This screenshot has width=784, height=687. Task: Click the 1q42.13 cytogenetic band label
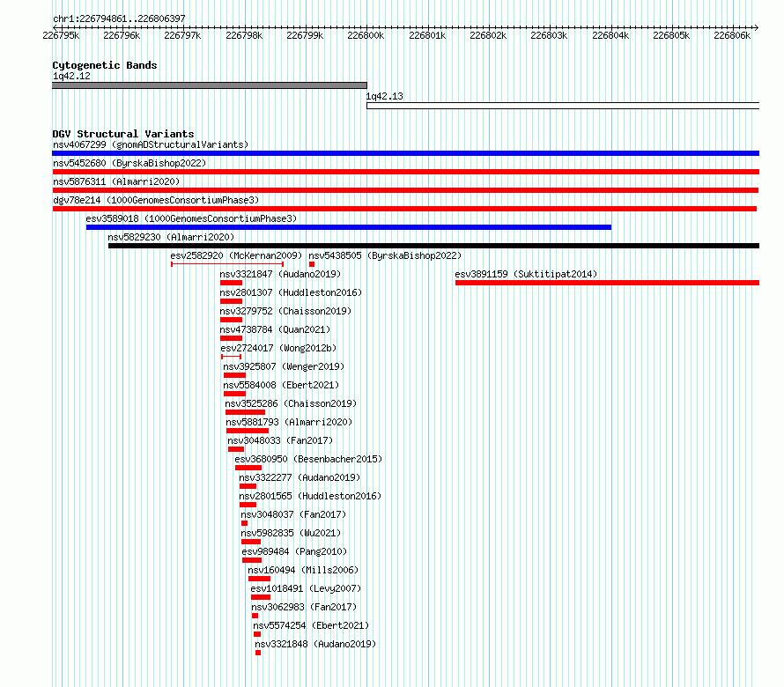384,96
